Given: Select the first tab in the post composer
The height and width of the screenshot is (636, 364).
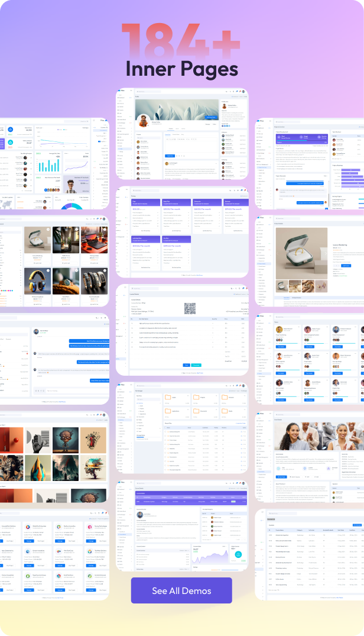Looking at the screenshot, I should [x=168, y=135].
